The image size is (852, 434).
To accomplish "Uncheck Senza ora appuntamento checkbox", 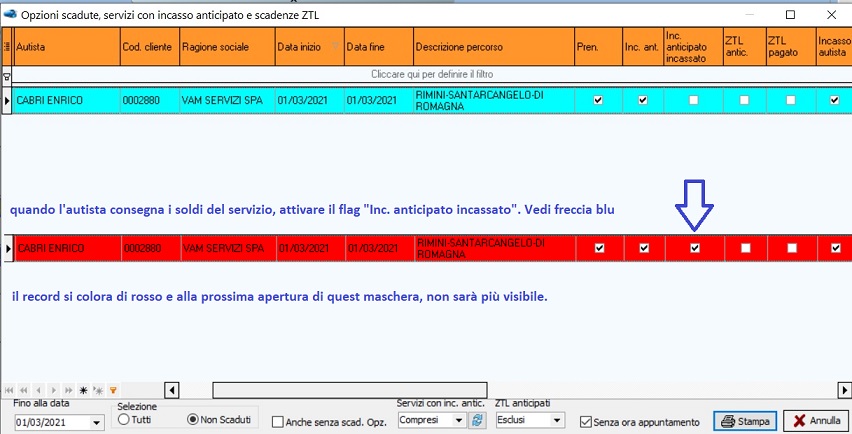I will (585, 422).
